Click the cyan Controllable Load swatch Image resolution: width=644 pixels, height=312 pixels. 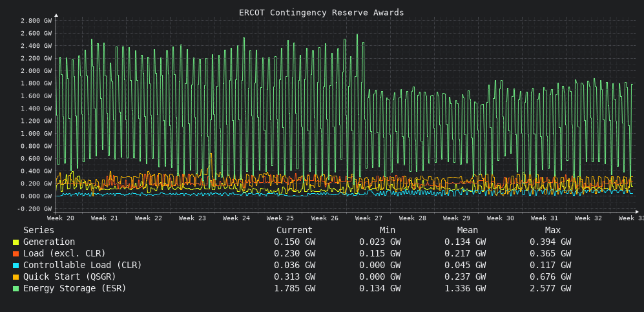16,265
